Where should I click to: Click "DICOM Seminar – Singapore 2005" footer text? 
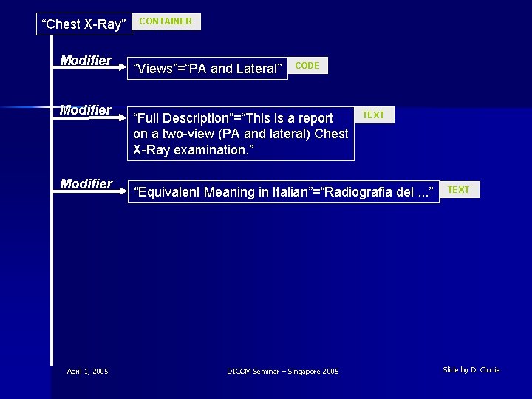[x=282, y=371]
